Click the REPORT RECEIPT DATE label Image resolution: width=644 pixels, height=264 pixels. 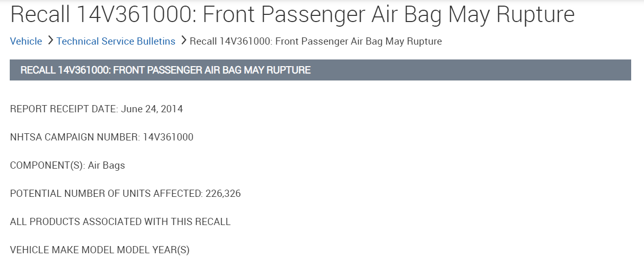pos(64,109)
